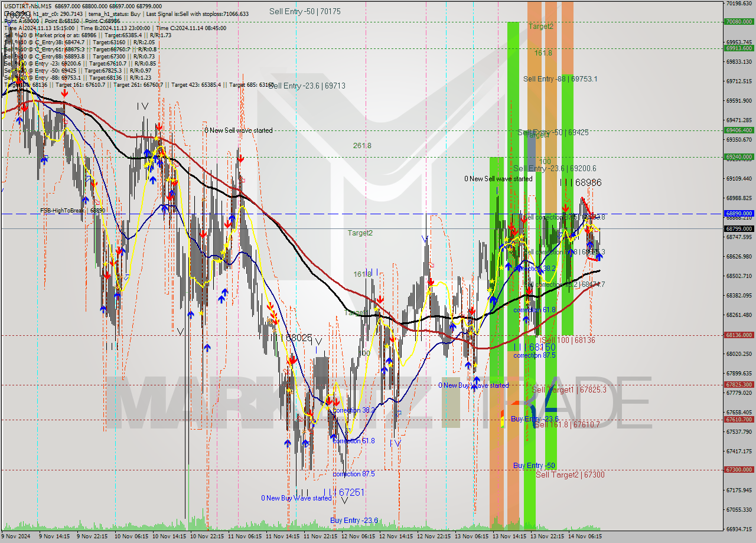Click the '| | | 68025' wave label
The height and width of the screenshot is (543, 756).
(x=291, y=338)
